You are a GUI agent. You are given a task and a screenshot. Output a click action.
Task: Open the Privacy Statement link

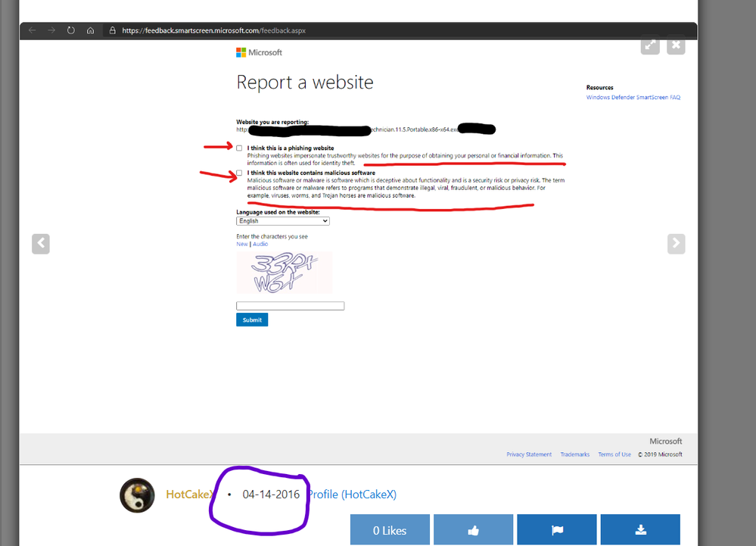(528, 454)
